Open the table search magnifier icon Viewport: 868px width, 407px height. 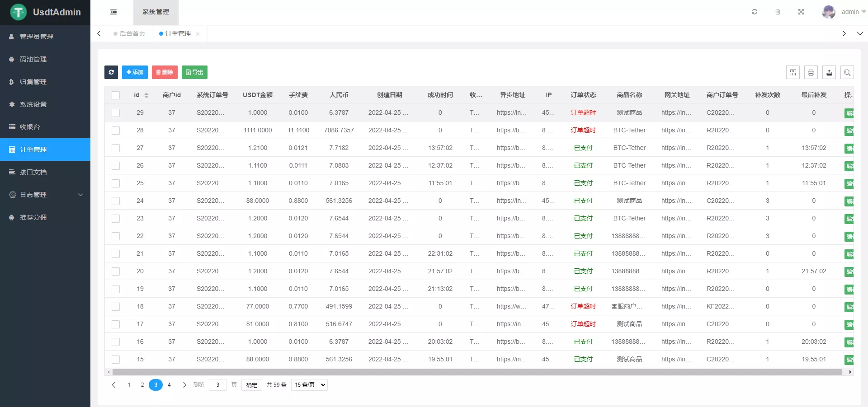848,72
